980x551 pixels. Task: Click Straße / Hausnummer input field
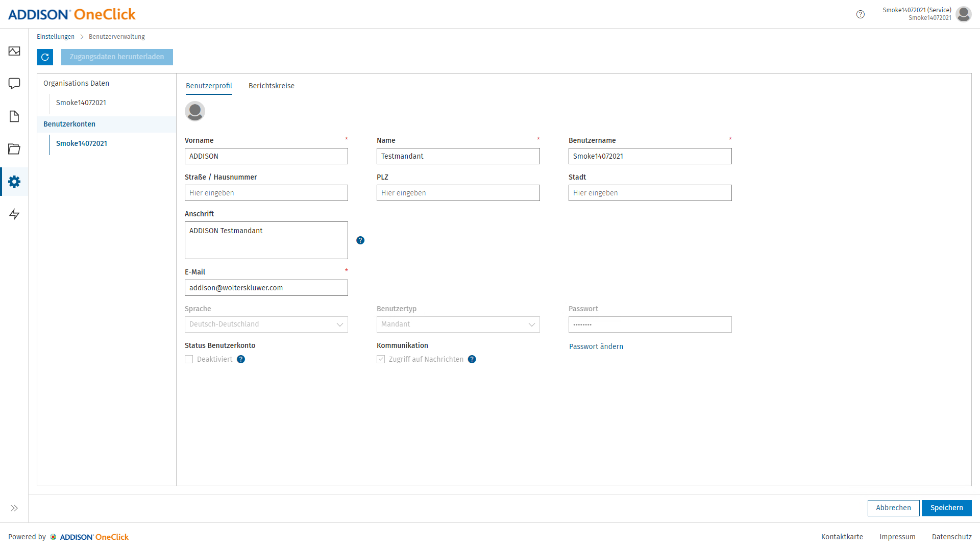click(x=266, y=193)
